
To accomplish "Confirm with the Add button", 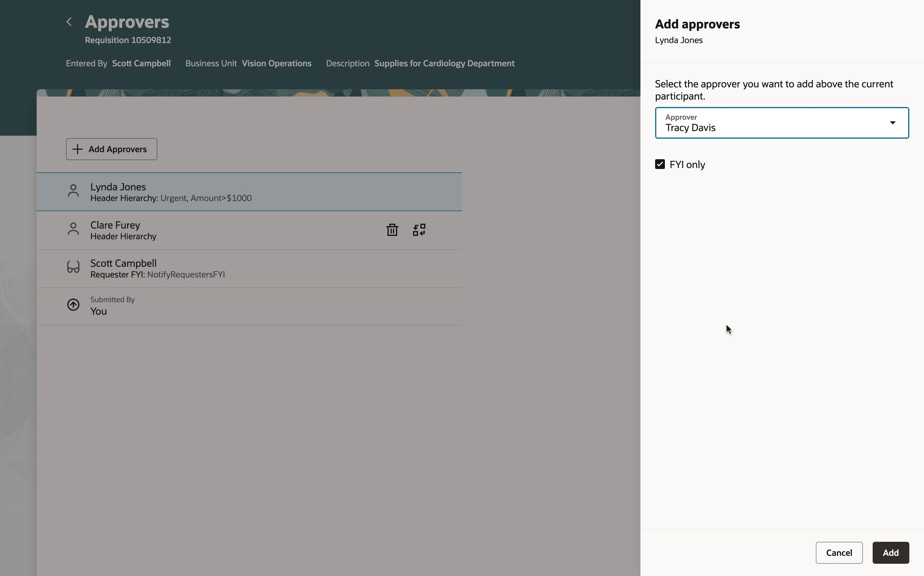I will click(x=890, y=552).
